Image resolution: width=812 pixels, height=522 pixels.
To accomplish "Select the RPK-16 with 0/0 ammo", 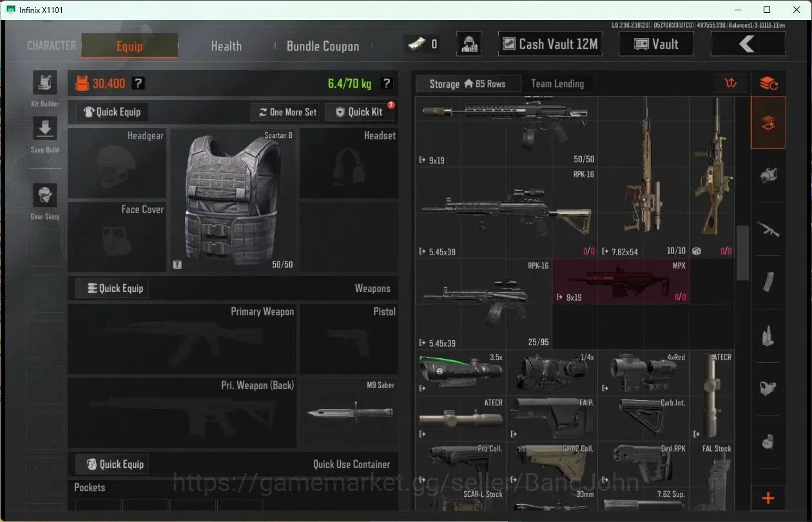I will [x=507, y=213].
